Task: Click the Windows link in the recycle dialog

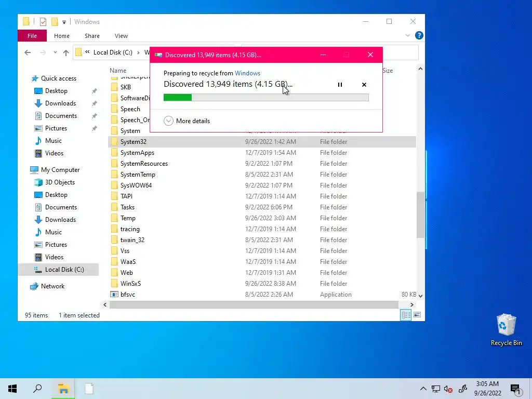Action: point(247,73)
